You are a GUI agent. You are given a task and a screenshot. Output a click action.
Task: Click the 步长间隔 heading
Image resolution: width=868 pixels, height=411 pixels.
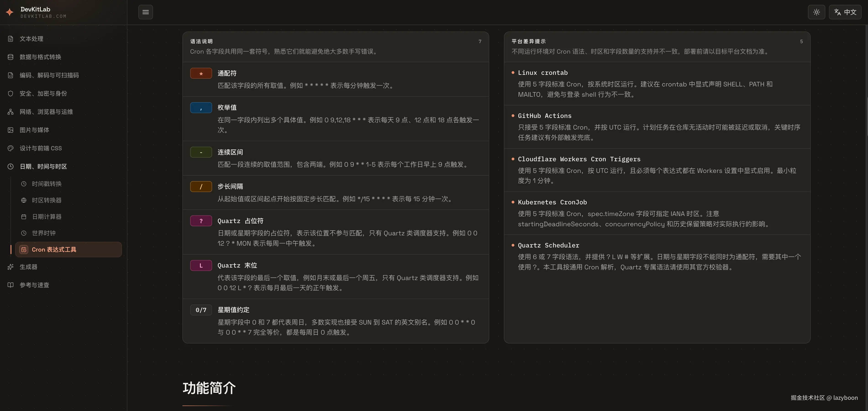[230, 187]
